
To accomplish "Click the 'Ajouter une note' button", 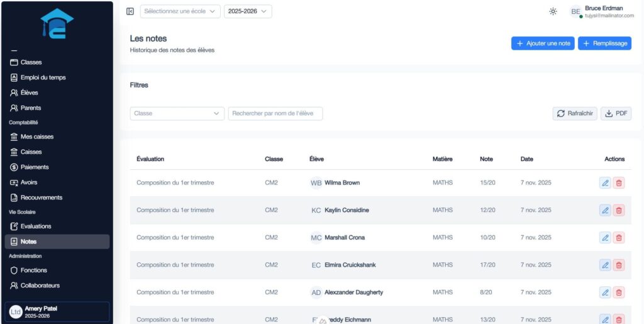I will pos(543,43).
